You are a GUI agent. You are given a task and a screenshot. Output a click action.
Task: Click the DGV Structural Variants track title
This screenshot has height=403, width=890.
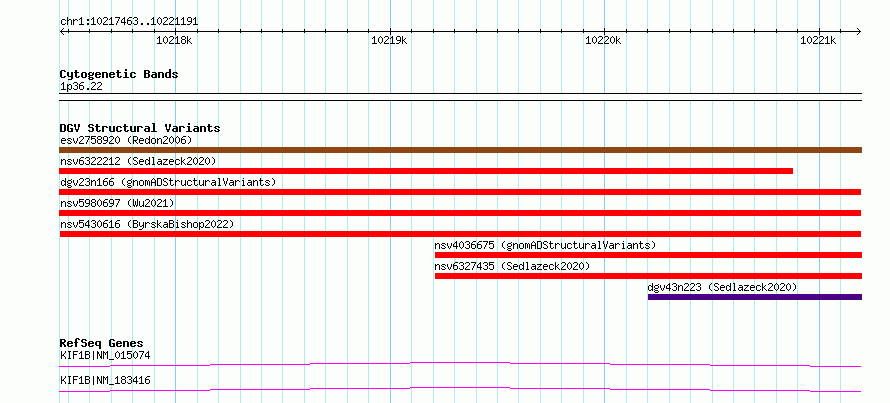(140, 128)
